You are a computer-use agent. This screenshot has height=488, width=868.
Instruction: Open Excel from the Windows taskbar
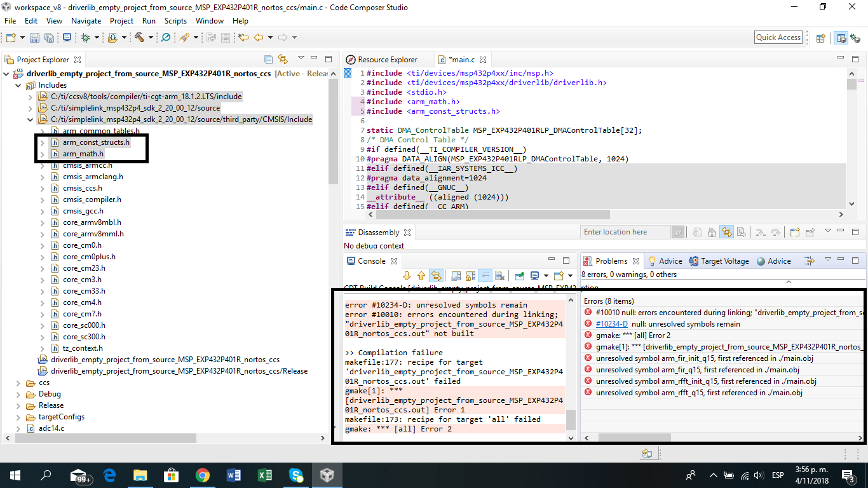pos(264,475)
